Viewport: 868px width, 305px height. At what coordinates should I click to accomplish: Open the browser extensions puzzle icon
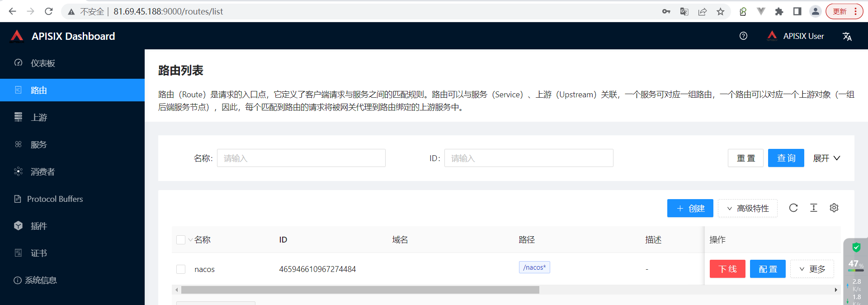coord(779,12)
